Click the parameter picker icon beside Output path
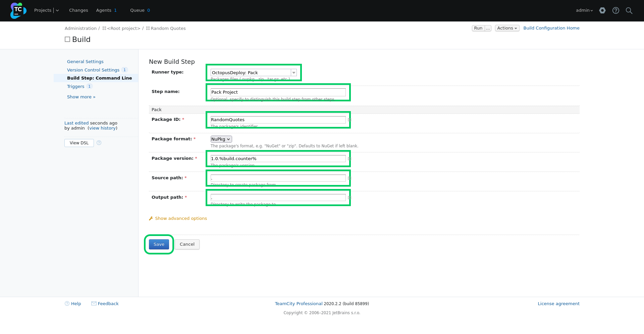Viewport: 644px width, 334px height. (x=349, y=198)
